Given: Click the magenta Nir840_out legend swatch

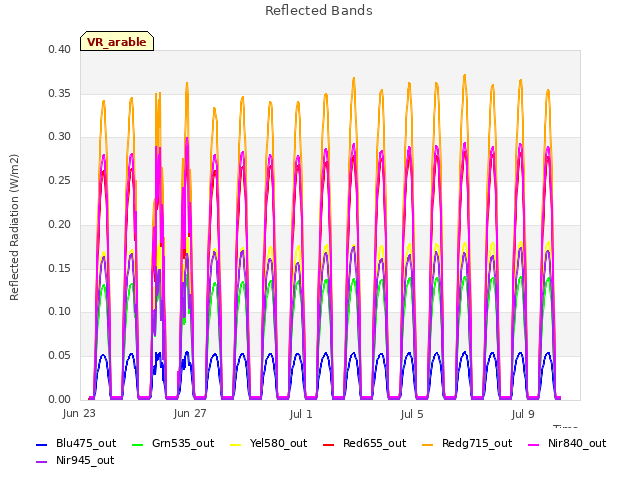Looking at the screenshot, I should [x=533, y=444].
